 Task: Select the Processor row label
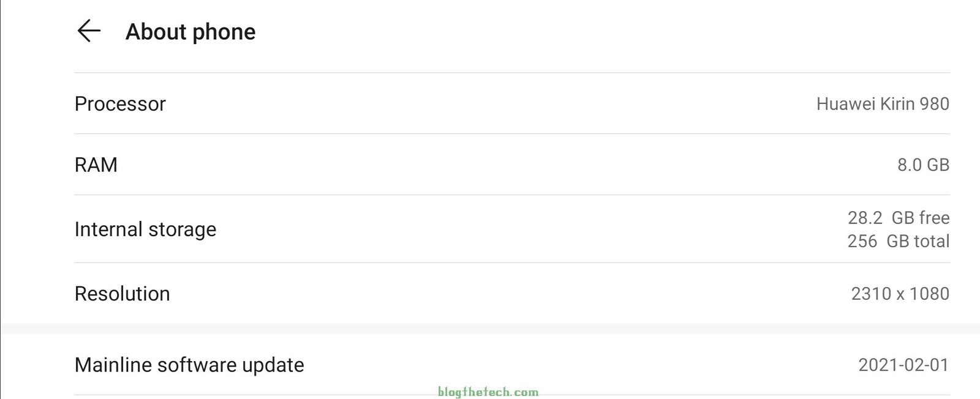tap(120, 104)
